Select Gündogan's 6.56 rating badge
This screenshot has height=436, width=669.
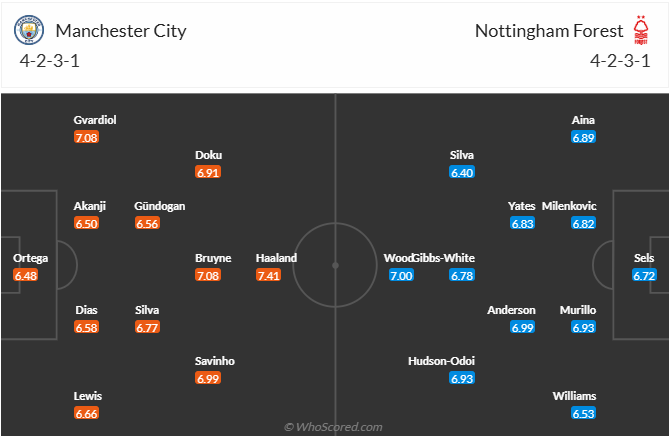point(147,223)
